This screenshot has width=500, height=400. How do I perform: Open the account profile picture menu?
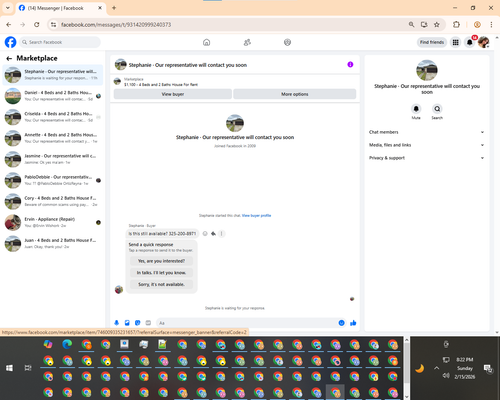click(x=484, y=42)
